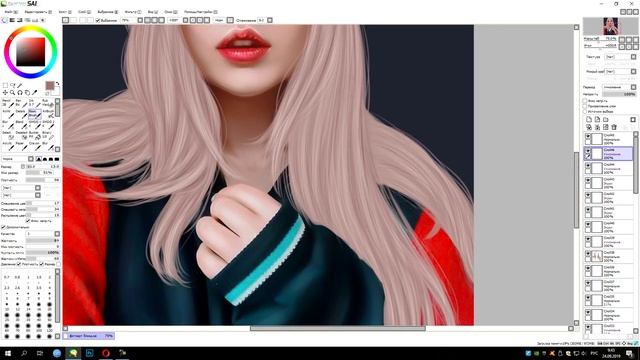Open the brush Quality dropdown
The height and width of the screenshot is (360, 640).
43,234
